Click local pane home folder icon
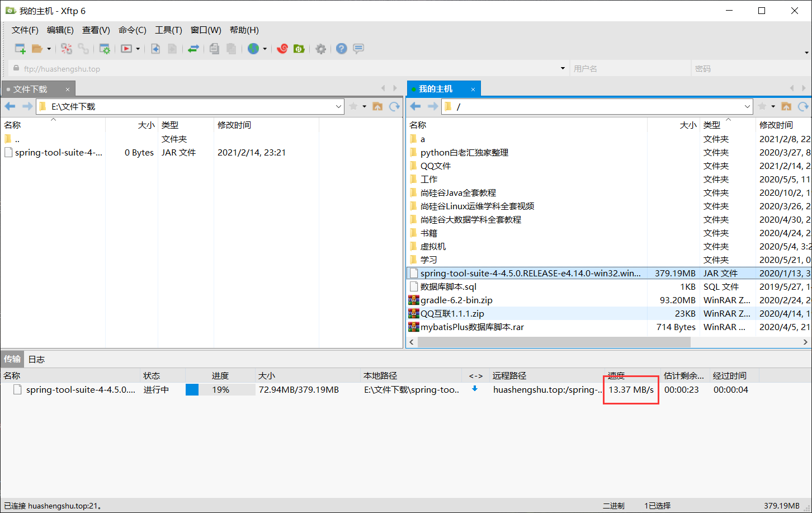The width and height of the screenshot is (812, 513). pyautogui.click(x=377, y=106)
